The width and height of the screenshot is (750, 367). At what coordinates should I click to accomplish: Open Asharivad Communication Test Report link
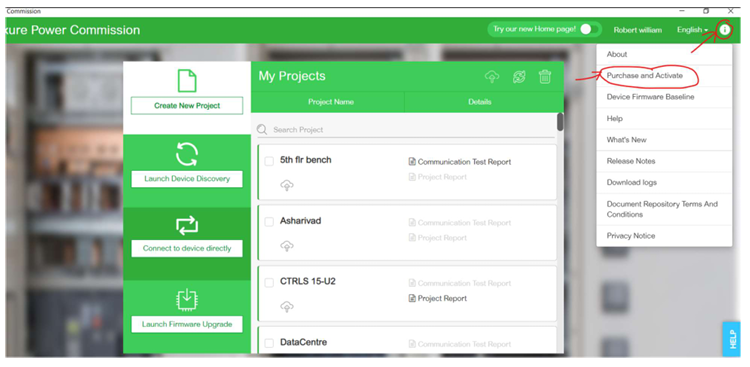(x=464, y=222)
